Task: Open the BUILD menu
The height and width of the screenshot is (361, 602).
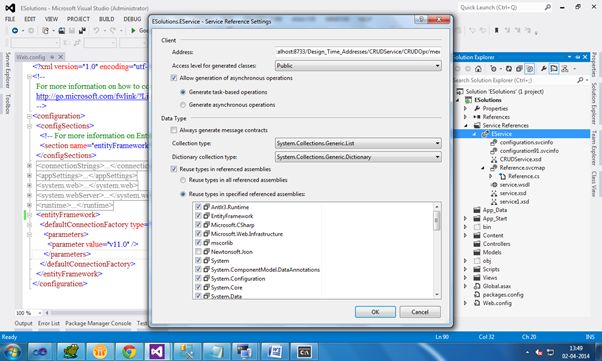Action: point(106,19)
